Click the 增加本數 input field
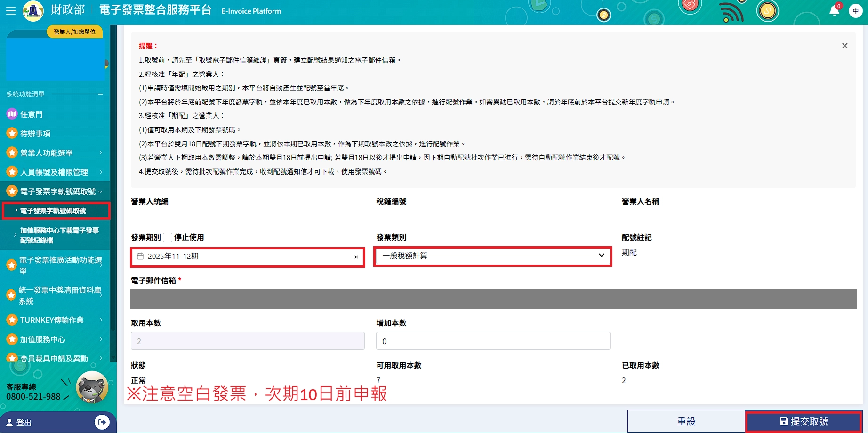Screen dimensions: 868x433 [492, 341]
